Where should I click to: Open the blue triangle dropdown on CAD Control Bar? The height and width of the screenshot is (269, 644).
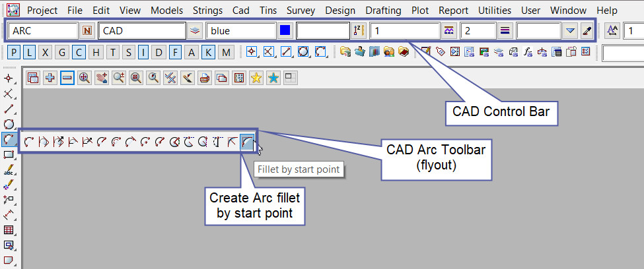pyautogui.click(x=569, y=30)
